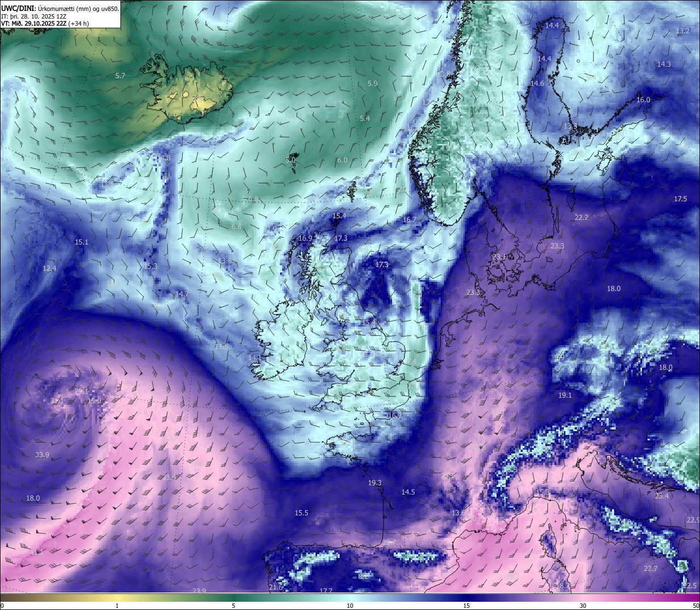The height and width of the screenshot is (610, 700).
Task: Click the 15.5 value label
Action: [x=301, y=513]
